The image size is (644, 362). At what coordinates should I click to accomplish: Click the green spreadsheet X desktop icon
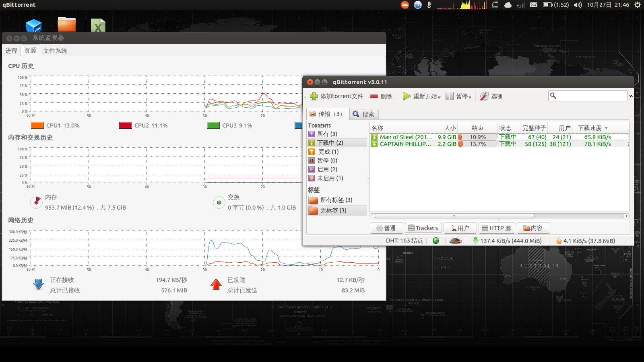pos(98,25)
